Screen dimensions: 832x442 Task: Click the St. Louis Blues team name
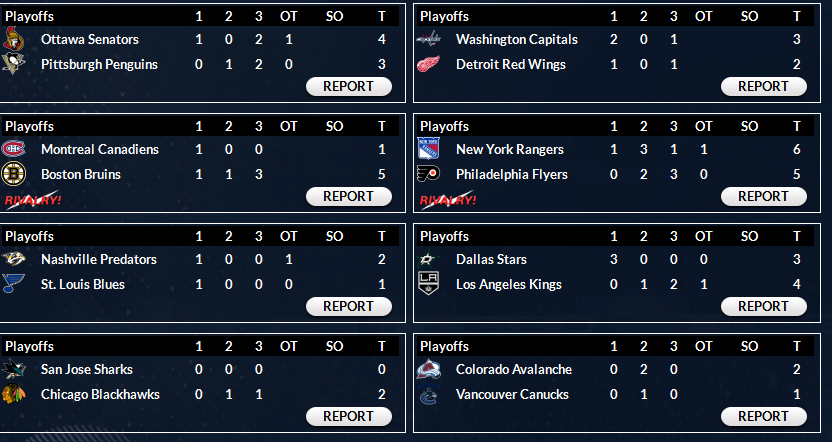click(x=84, y=285)
